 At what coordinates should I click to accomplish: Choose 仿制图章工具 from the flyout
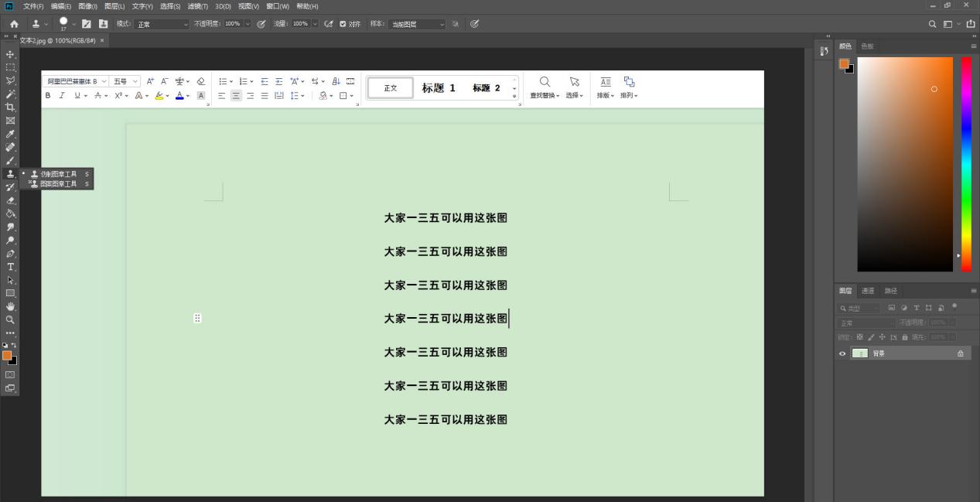click(60, 174)
